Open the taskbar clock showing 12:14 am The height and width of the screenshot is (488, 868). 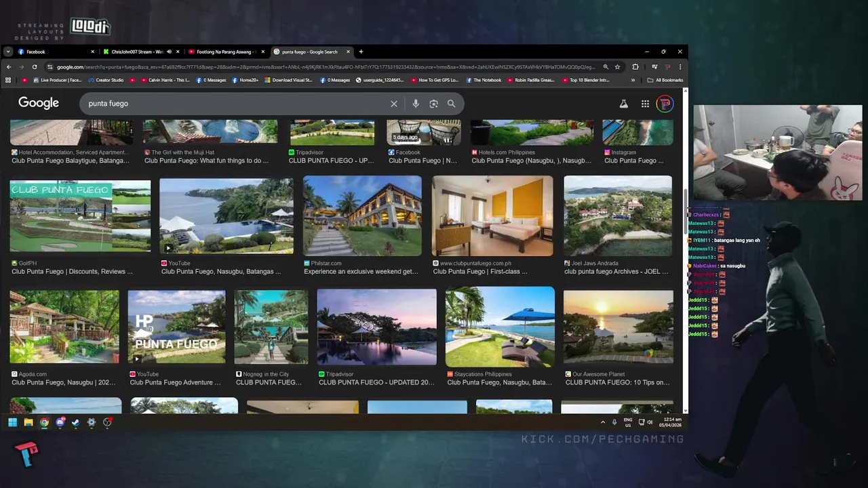(x=671, y=422)
